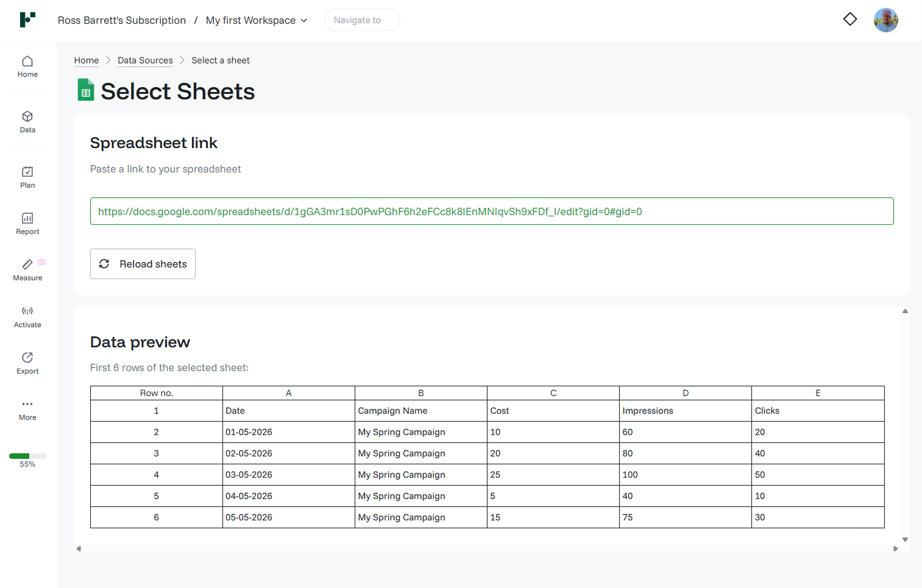Click the 05-05-2026 date cell
This screenshot has width=922, height=588.
pos(289,517)
